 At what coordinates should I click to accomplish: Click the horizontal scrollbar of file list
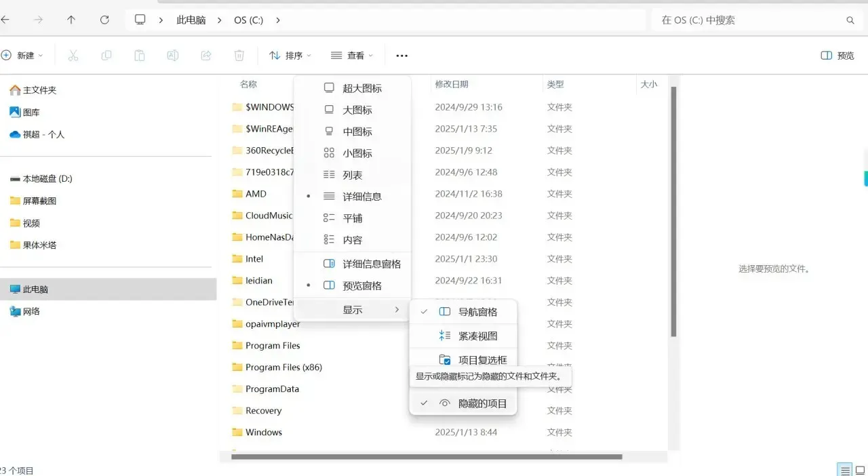click(x=426, y=457)
